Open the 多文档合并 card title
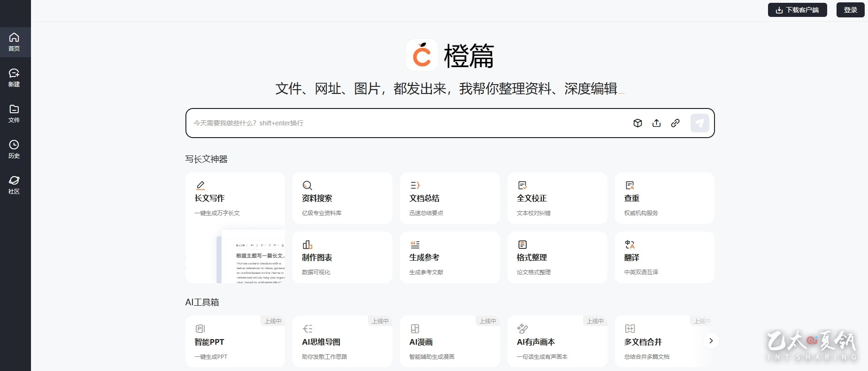Image resolution: width=868 pixels, height=371 pixels. point(643,342)
